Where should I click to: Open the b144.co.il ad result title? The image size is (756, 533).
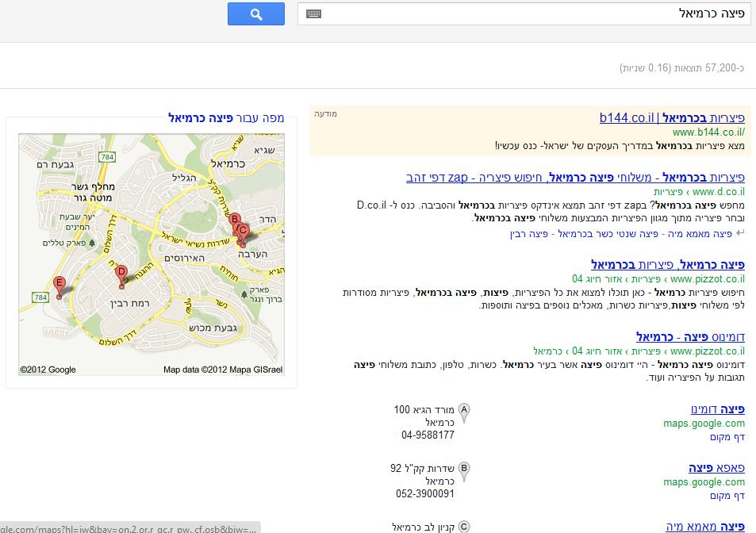[672, 118]
